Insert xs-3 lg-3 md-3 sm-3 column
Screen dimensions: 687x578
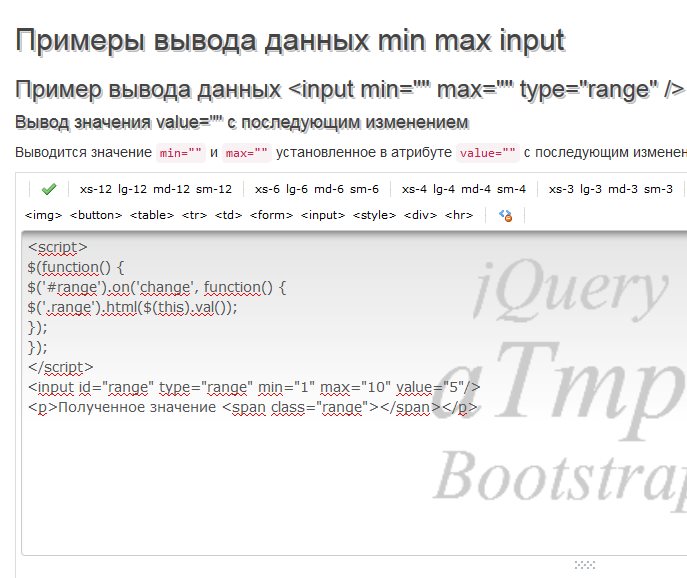click(x=611, y=189)
